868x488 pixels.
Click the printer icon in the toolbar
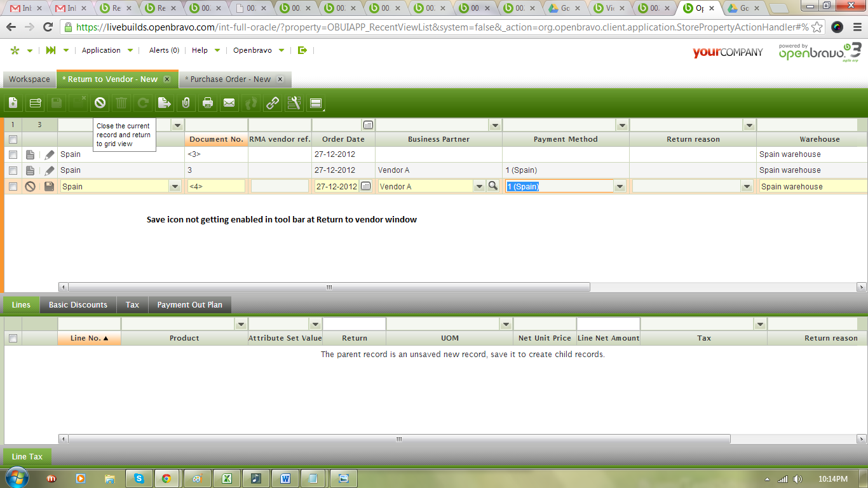click(x=208, y=103)
